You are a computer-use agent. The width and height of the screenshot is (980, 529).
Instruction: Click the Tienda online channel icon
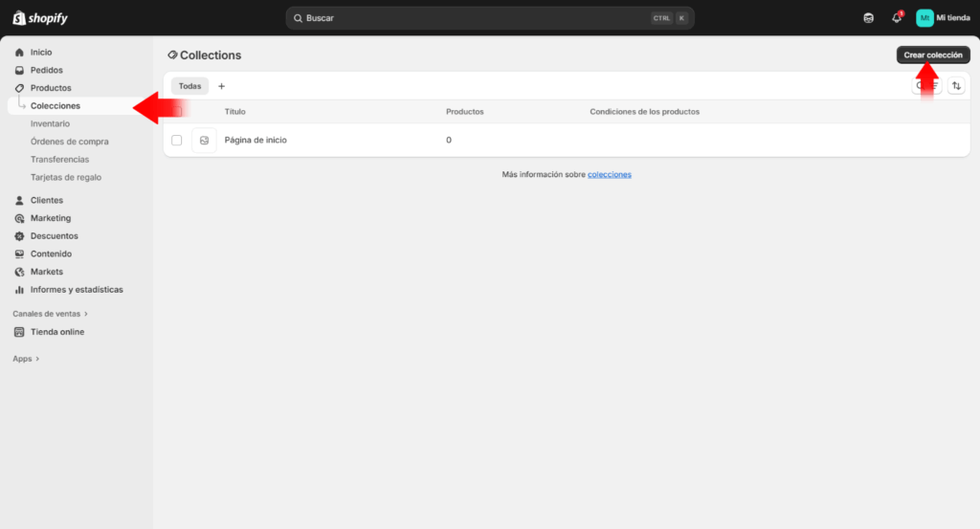point(19,332)
